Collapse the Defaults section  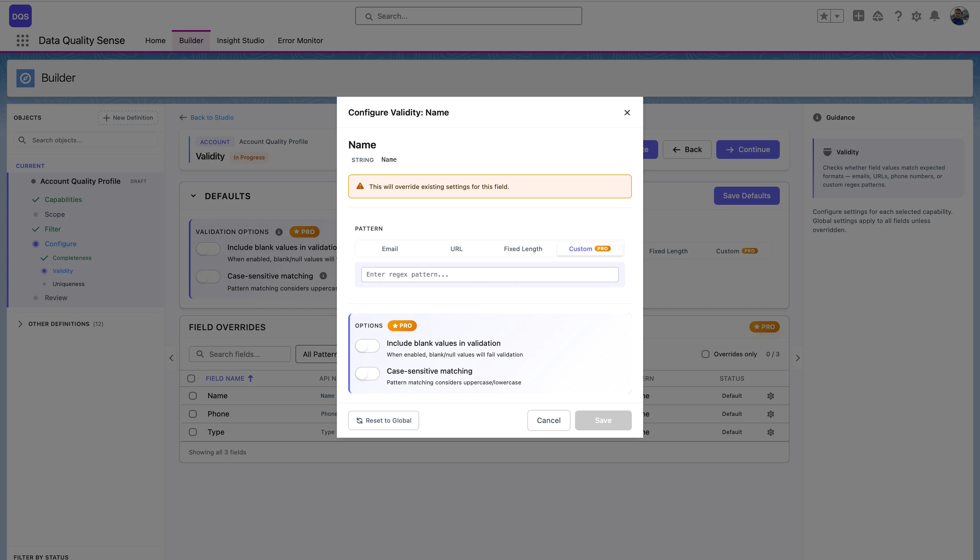[x=193, y=196]
